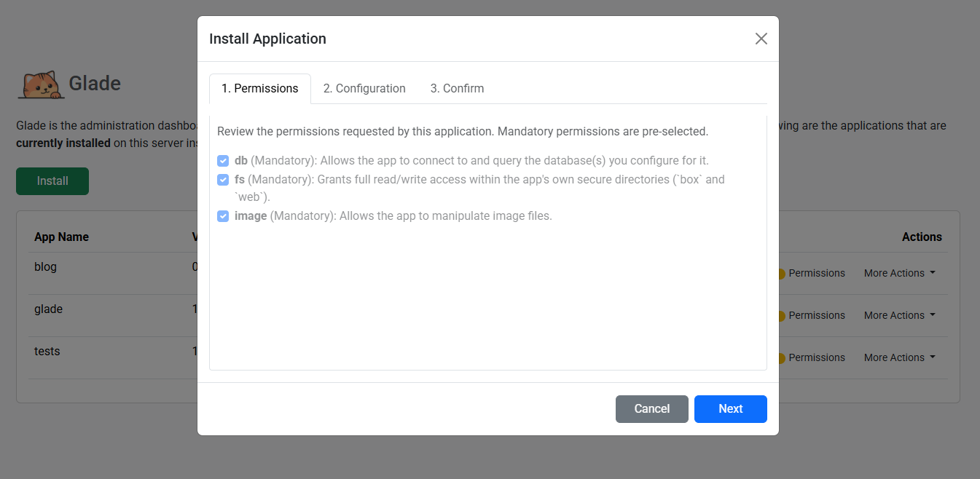
Task: Switch to the 3. Confirm tab
Action: coord(457,89)
